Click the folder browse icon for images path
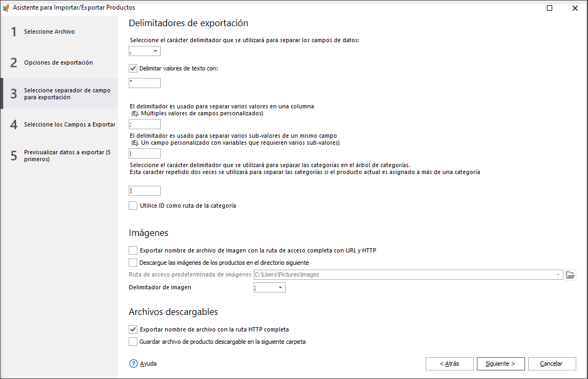The image size is (588, 379). (x=570, y=275)
